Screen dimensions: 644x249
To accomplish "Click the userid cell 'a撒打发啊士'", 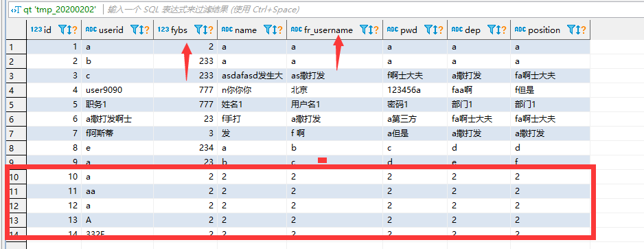I will tap(117, 119).
